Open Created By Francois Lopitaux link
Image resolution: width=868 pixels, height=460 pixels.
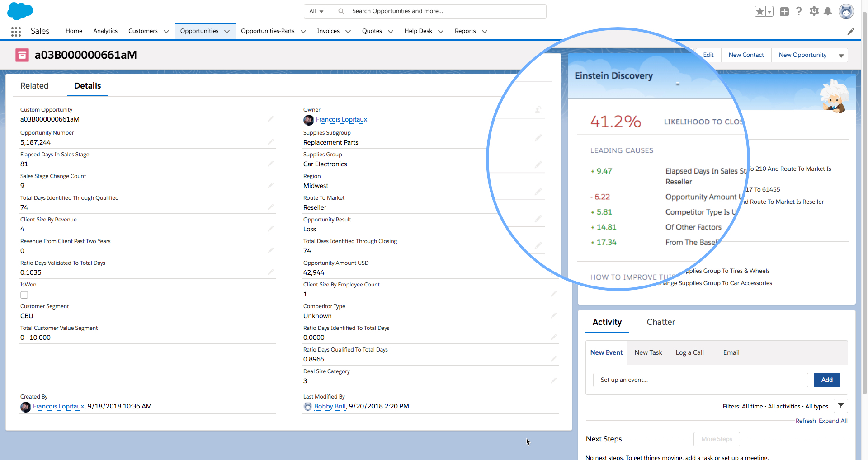[59, 406]
